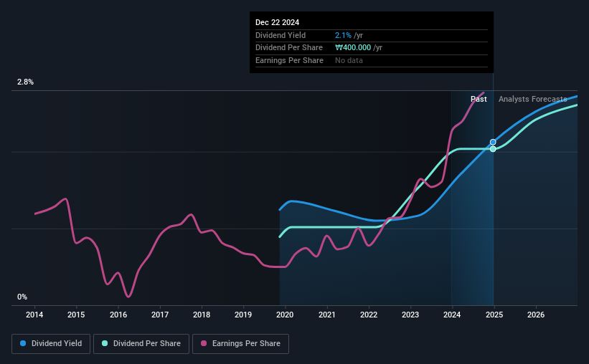589x364 pixels.
Task: Click the 2024 x-axis label
Action: [452, 315]
